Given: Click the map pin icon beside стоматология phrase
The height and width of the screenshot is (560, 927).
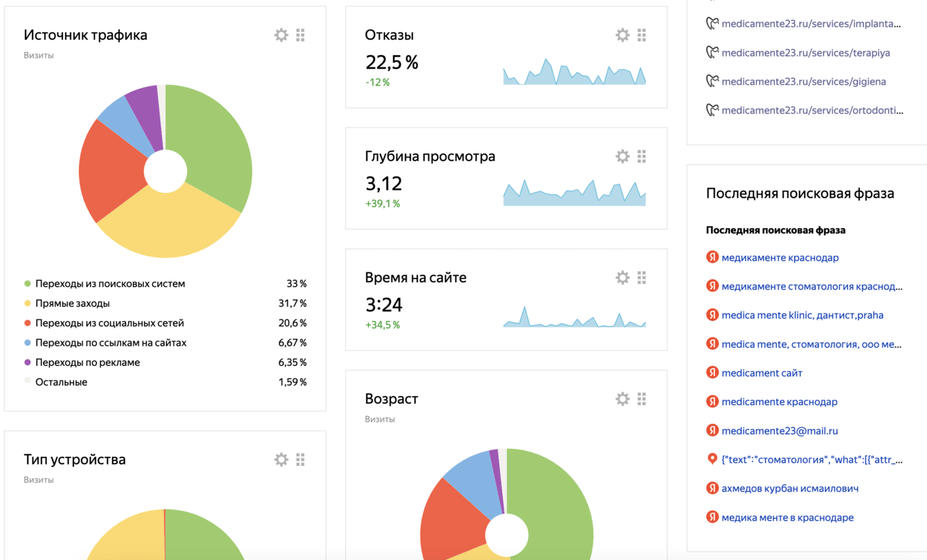Looking at the screenshot, I should coord(712,459).
